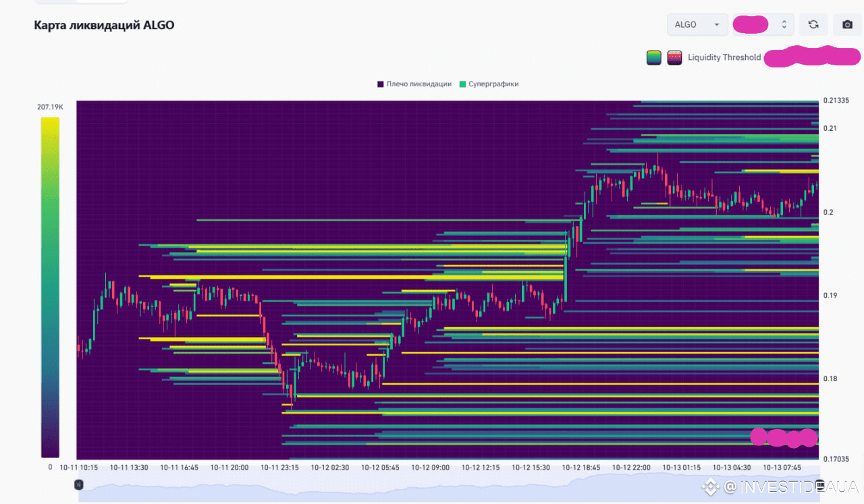Click the left handle of the range slider
The height and width of the screenshot is (504, 864).
click(78, 484)
